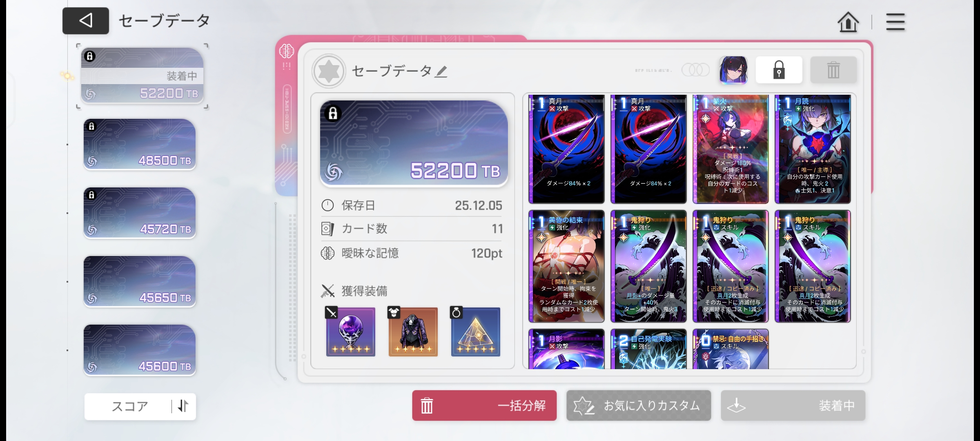Click the gray trash delete icon
Viewport: 980px width, 441px height.
click(x=833, y=70)
